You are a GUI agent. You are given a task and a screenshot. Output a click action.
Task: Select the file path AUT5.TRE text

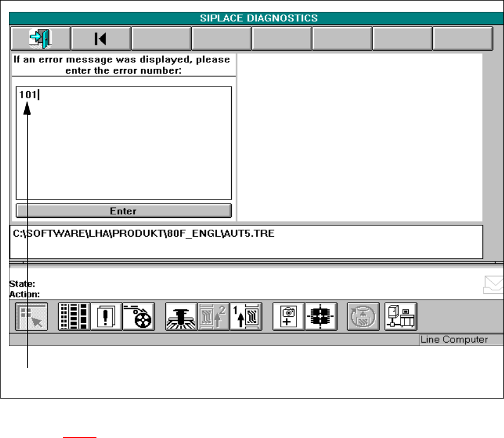click(143, 233)
